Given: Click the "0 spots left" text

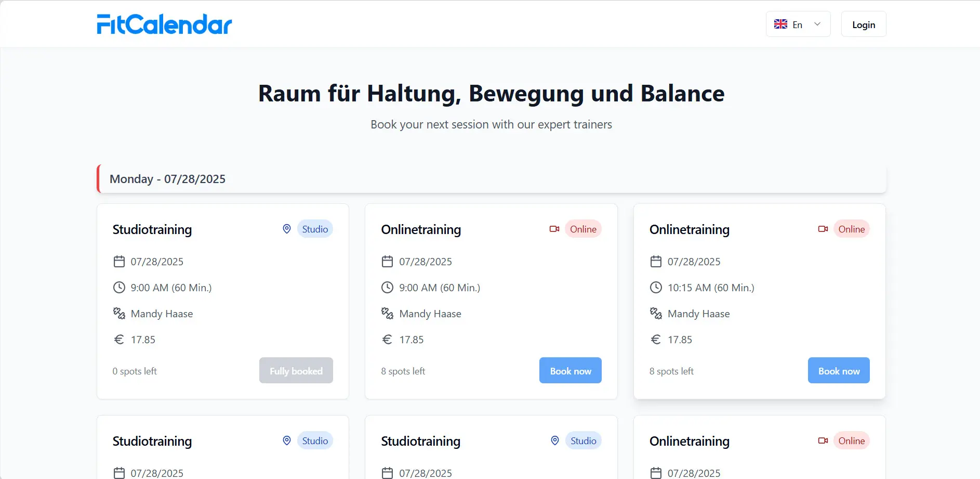Looking at the screenshot, I should (135, 371).
